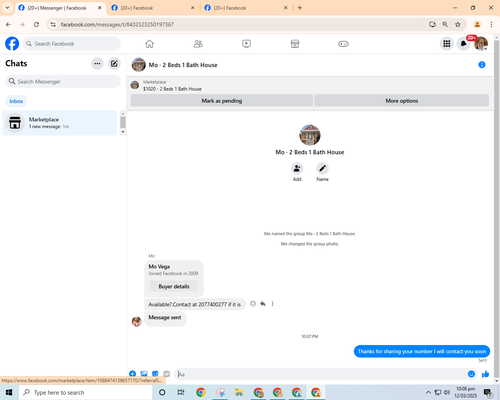Image resolution: width=500 pixels, height=400 pixels.
Task: Open the Video (Watch) icon
Action: [246, 44]
